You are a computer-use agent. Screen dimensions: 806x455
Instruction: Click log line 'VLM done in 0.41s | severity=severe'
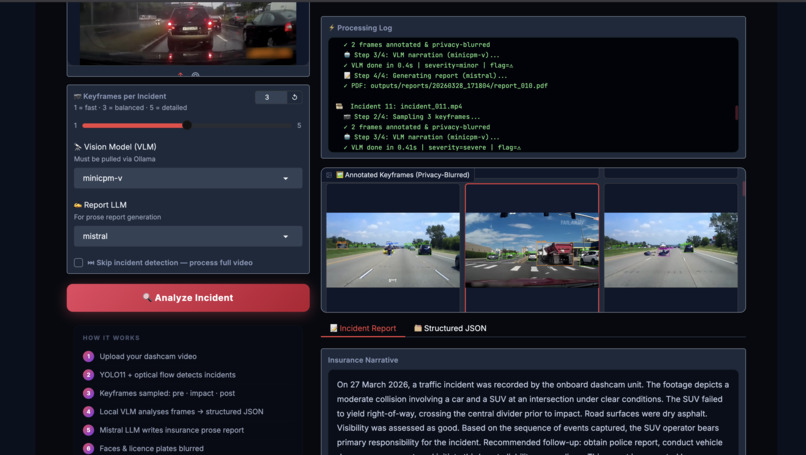[x=432, y=148]
